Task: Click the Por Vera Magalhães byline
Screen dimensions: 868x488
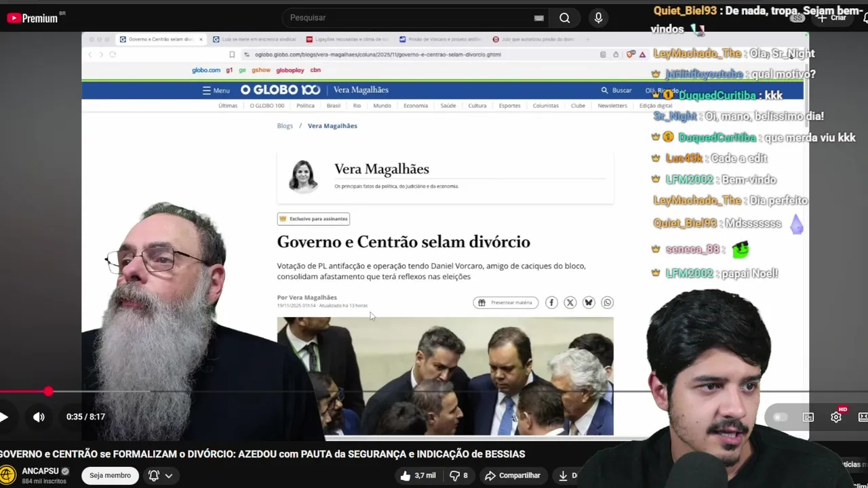Action: 307,298
